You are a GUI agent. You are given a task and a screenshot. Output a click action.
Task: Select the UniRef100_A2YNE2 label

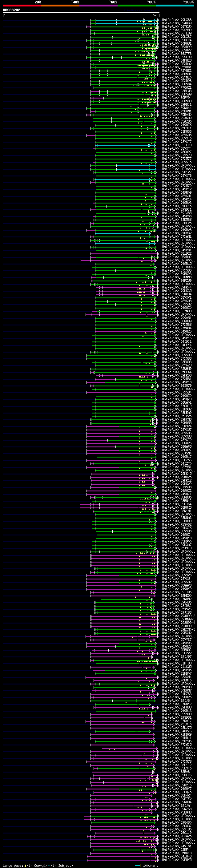tap(177, 71)
